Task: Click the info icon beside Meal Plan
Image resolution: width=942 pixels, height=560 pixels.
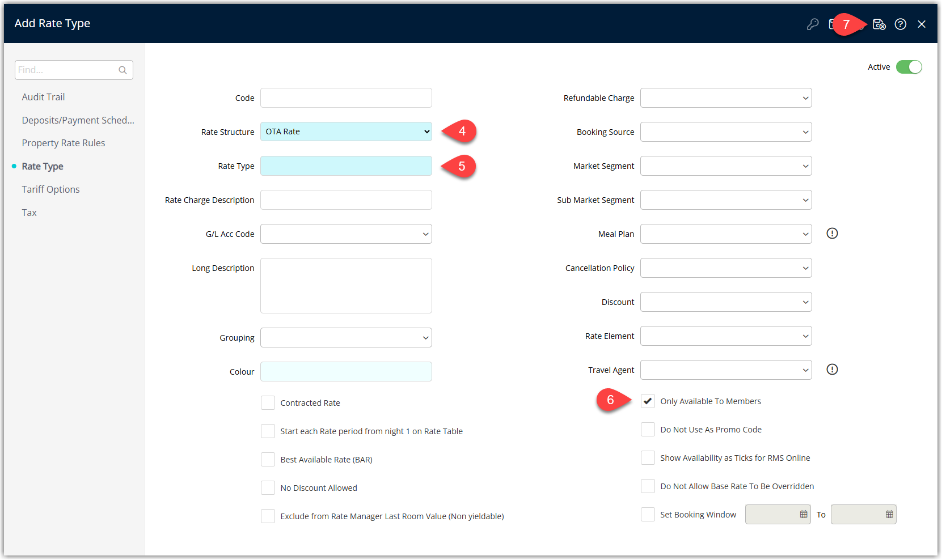Action: [x=832, y=234]
